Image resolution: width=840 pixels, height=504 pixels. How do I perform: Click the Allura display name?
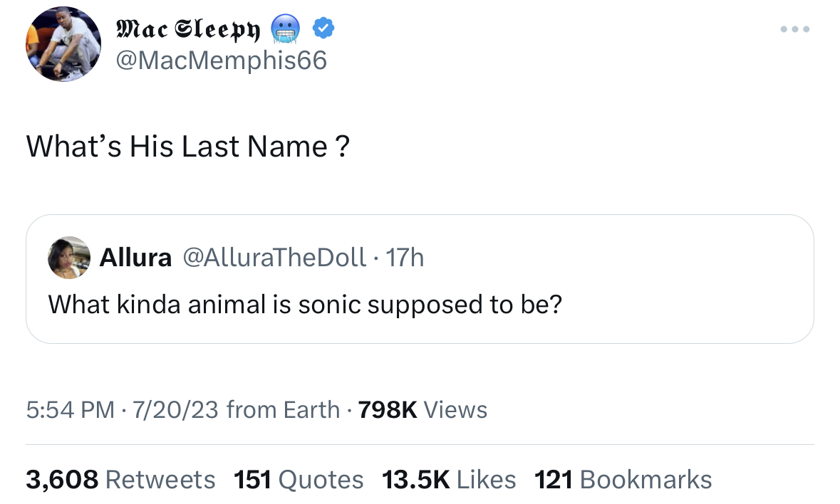point(135,257)
